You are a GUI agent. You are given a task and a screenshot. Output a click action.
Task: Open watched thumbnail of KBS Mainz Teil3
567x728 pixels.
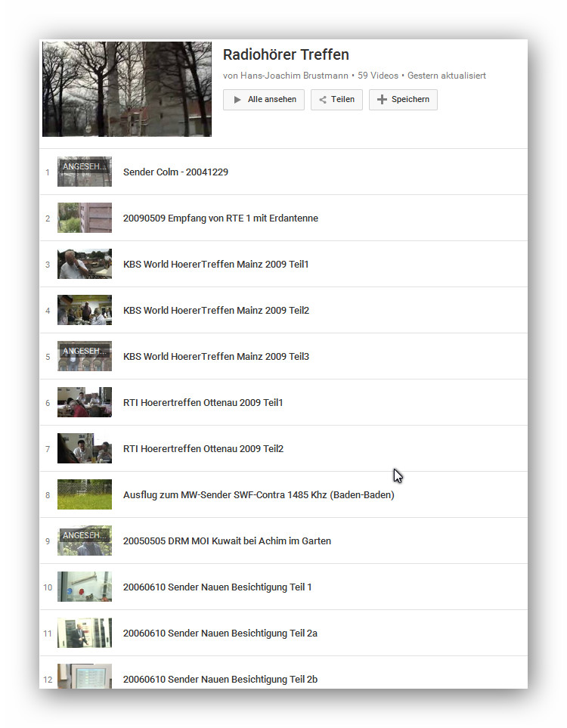(85, 356)
